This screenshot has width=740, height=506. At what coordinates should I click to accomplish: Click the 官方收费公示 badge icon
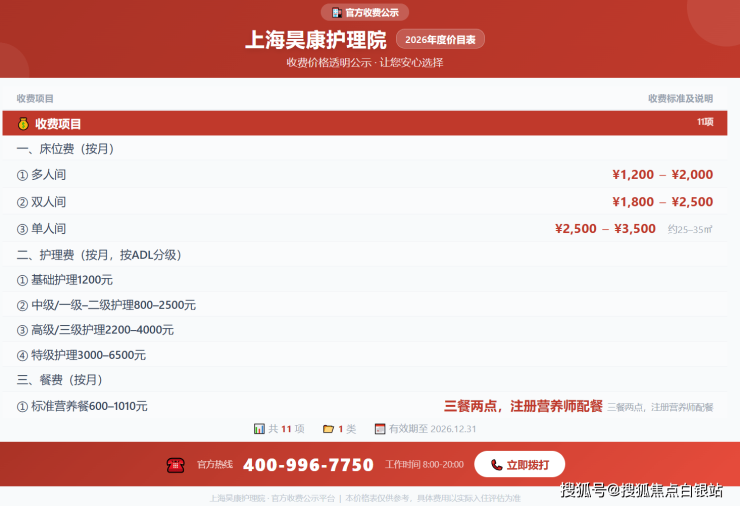pyautogui.click(x=336, y=13)
